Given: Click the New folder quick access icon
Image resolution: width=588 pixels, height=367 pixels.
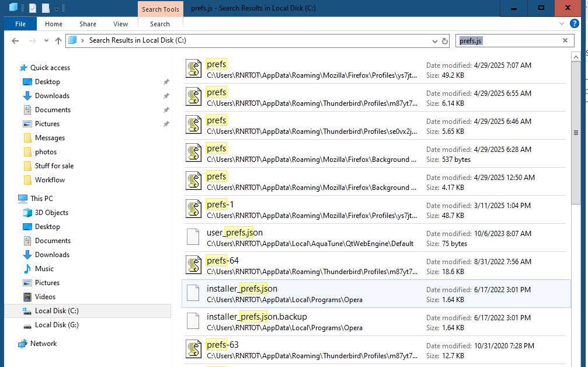Looking at the screenshot, I should point(46,8).
